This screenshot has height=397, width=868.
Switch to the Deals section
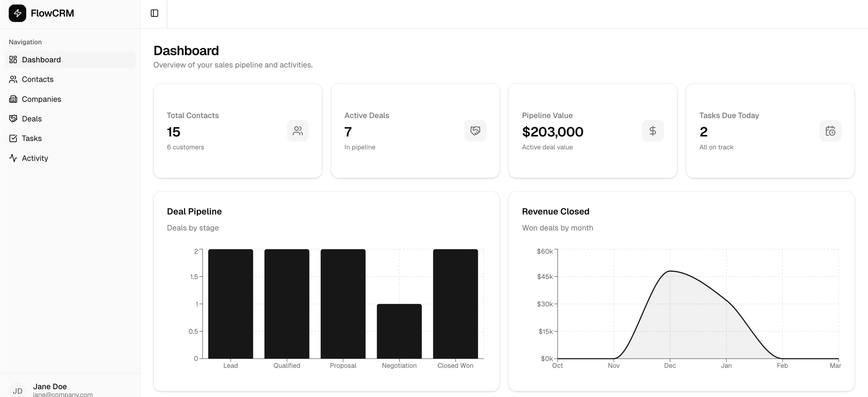click(x=32, y=118)
